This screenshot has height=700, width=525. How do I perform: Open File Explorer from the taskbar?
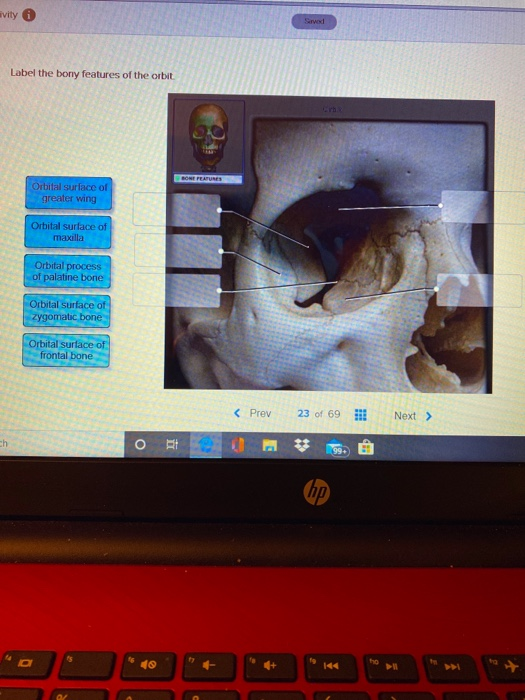point(270,446)
